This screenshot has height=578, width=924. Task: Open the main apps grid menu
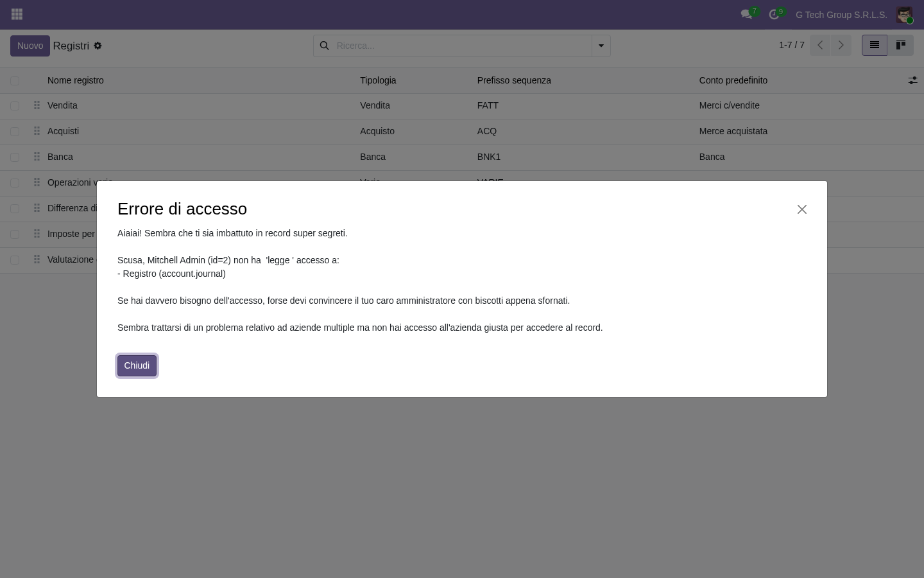tap(17, 14)
